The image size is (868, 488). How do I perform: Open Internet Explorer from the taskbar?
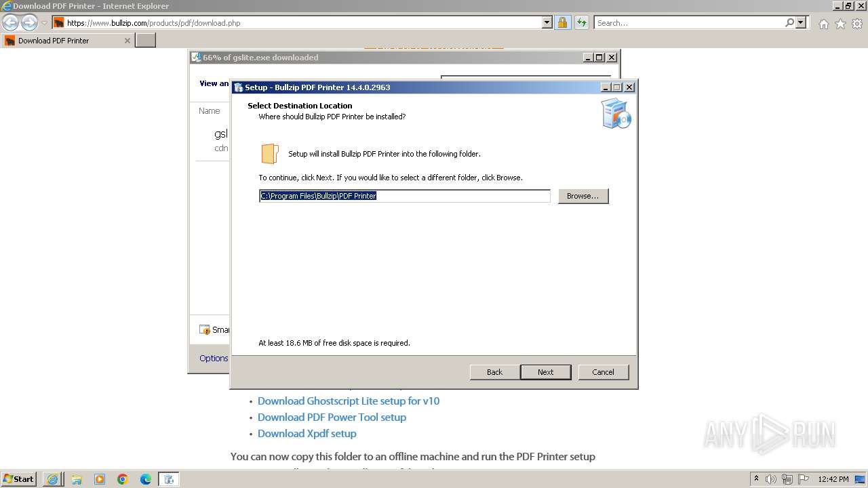pos(52,479)
